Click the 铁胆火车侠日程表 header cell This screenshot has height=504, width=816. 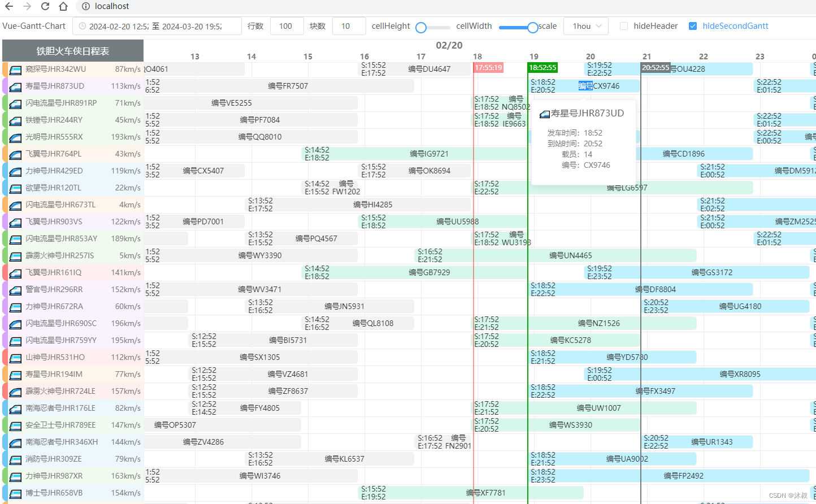coord(73,51)
